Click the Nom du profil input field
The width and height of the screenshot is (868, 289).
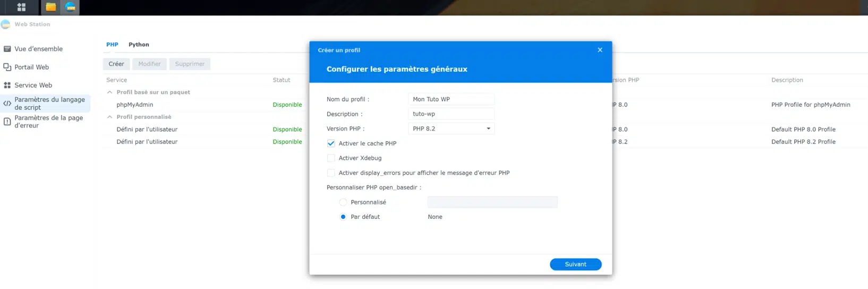point(451,99)
